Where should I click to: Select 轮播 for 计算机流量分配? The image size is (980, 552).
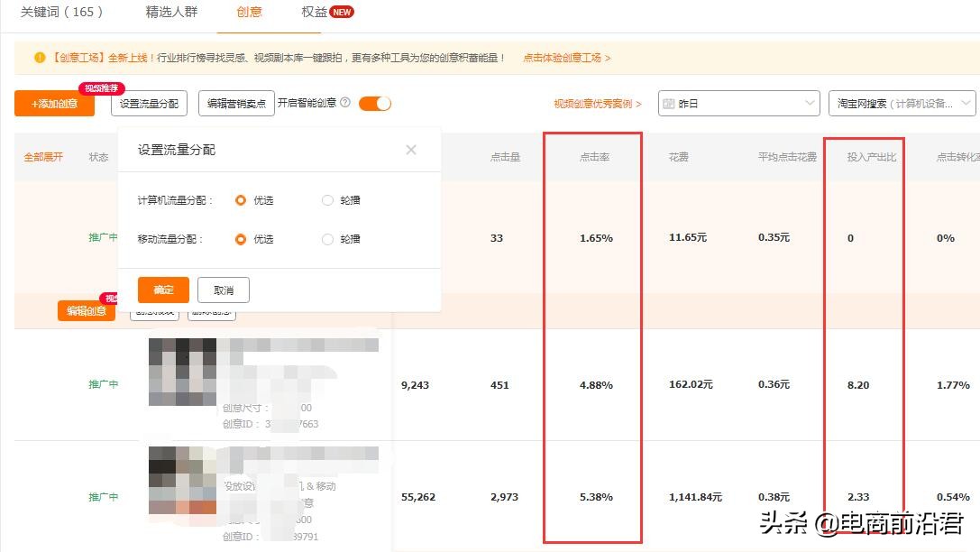pos(327,199)
